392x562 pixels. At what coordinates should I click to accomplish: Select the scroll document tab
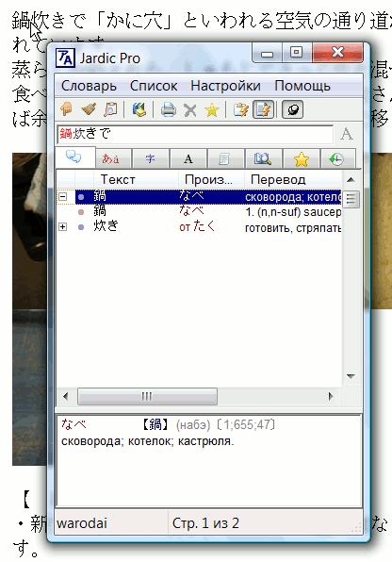tap(226, 158)
